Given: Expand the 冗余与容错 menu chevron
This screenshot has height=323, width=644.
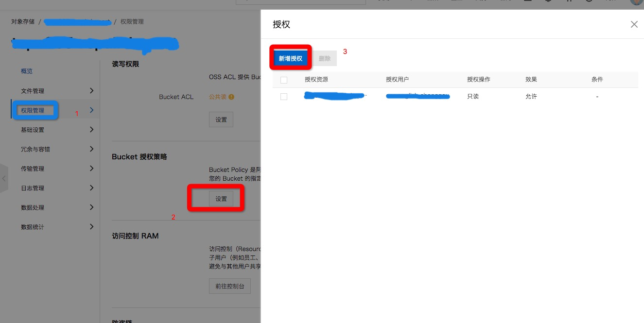Looking at the screenshot, I should tap(91, 149).
